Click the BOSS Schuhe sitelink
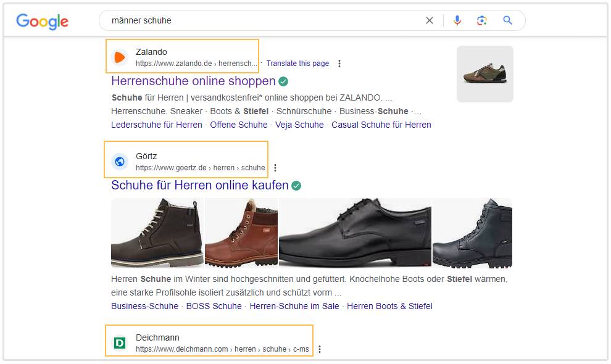The image size is (611, 364). 214,306
